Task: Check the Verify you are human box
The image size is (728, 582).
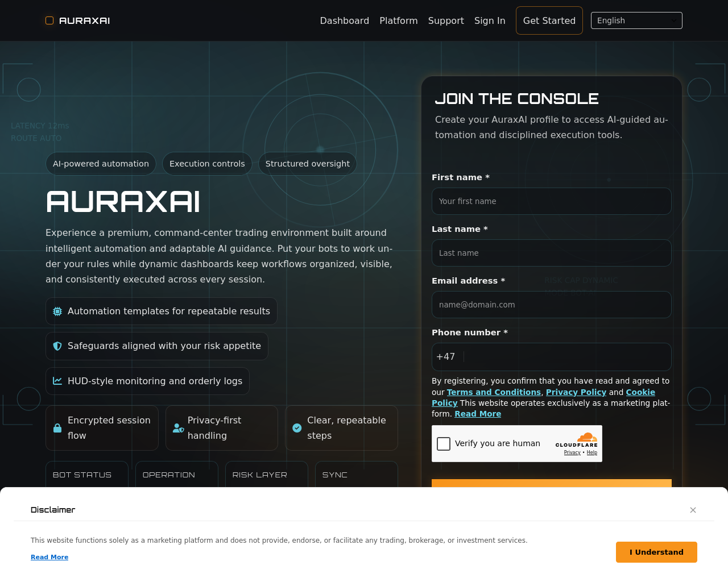Action: click(x=444, y=444)
